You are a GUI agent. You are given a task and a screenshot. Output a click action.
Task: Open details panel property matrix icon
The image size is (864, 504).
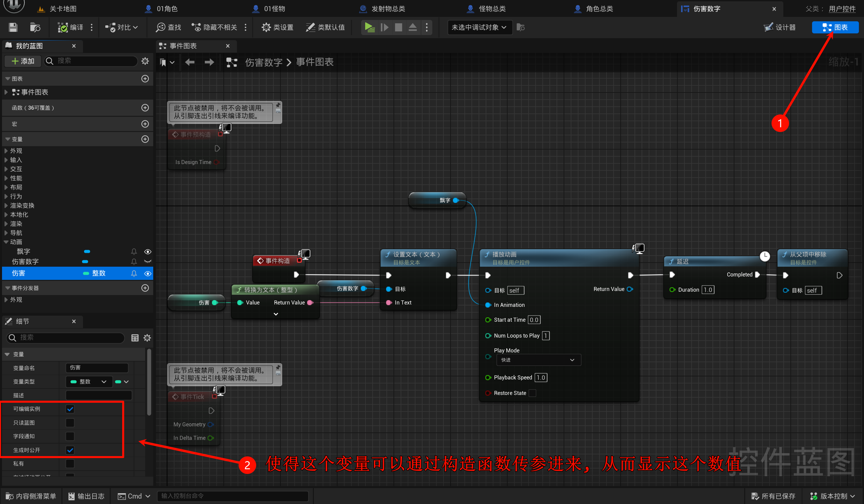pos(135,338)
